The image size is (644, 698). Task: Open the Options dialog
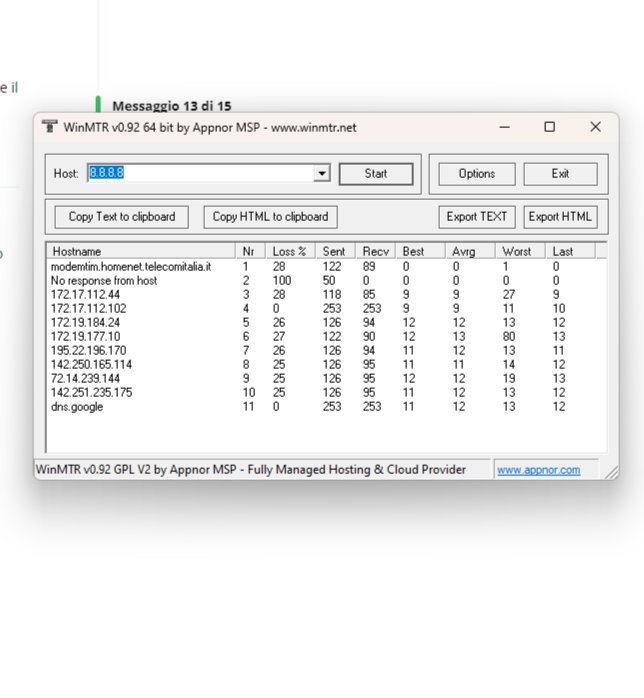[477, 174]
